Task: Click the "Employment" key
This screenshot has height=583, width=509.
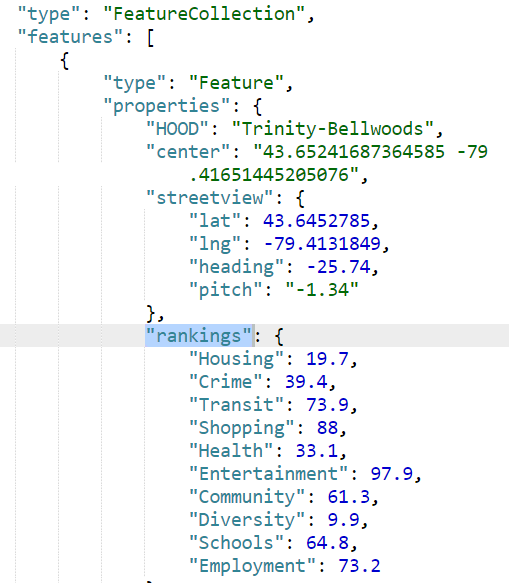Action: 252,566
